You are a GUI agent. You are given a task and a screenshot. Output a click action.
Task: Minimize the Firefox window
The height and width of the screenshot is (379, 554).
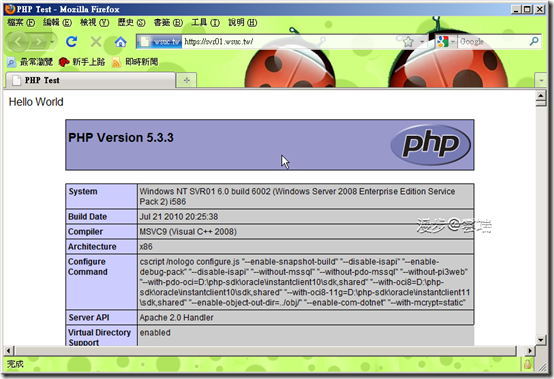tap(516, 10)
